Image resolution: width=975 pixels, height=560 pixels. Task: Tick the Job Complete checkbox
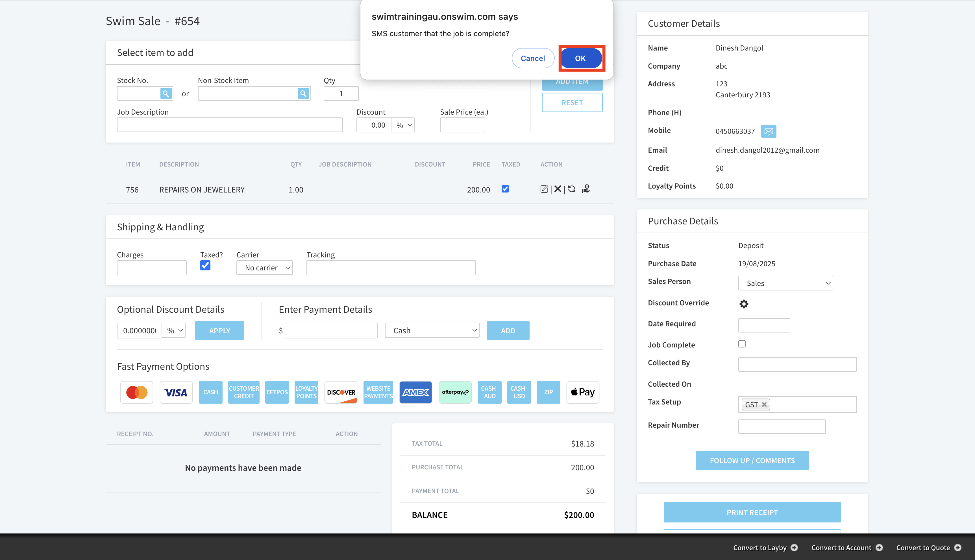coord(742,344)
